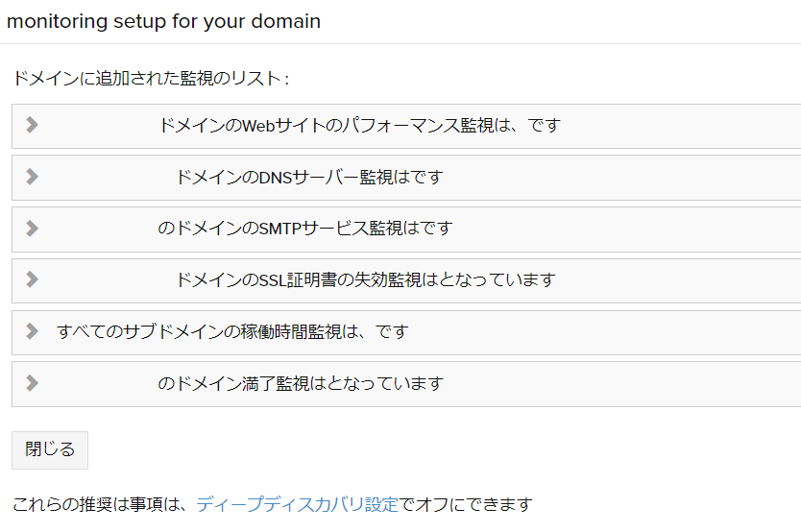Click chevron beside SSL証明書の失効監視 row
The height and width of the screenshot is (532, 801).
(x=32, y=279)
